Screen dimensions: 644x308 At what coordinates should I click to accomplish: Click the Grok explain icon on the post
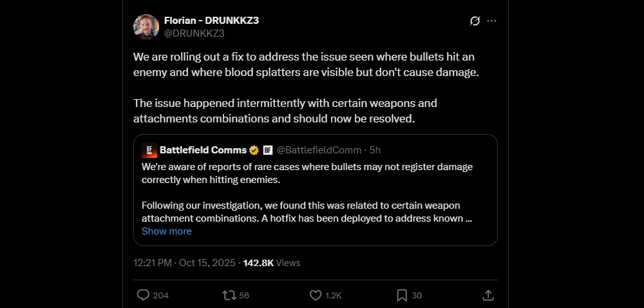coord(475,21)
